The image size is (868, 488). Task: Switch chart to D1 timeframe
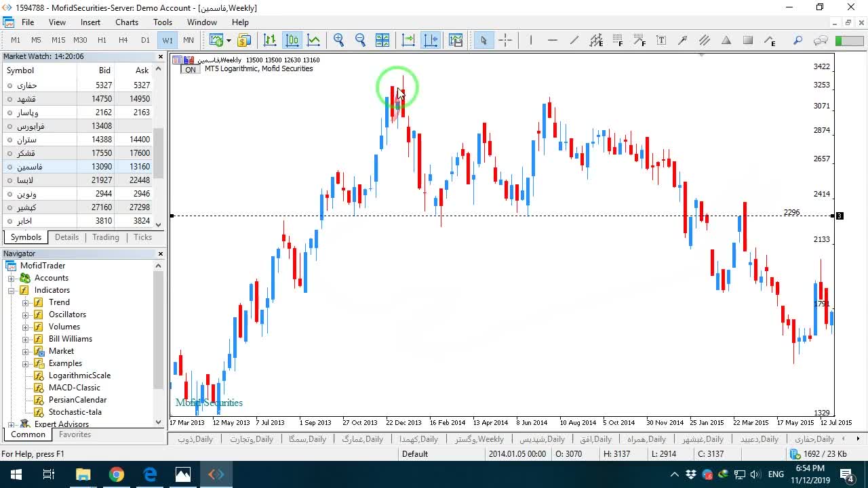(145, 40)
